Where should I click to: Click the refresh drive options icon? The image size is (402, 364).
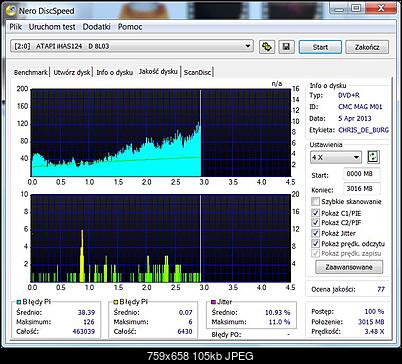267,47
